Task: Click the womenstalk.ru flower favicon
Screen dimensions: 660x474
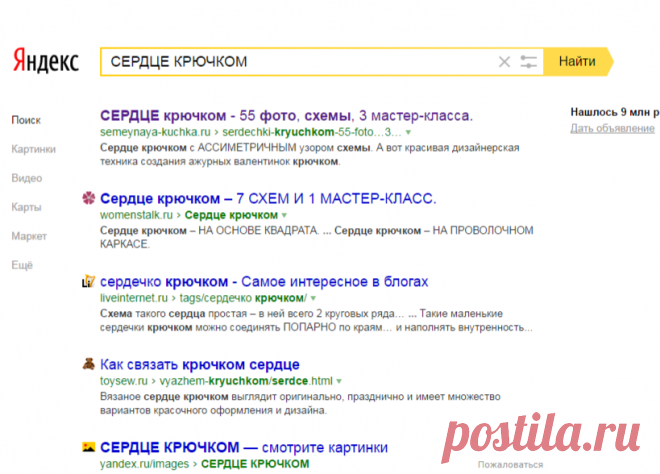Action: click(88, 198)
